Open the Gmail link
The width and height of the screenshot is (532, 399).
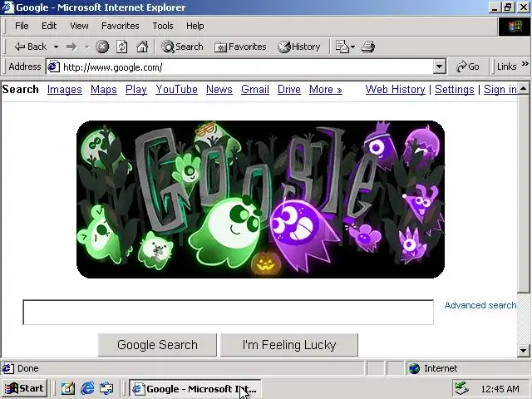click(x=255, y=90)
